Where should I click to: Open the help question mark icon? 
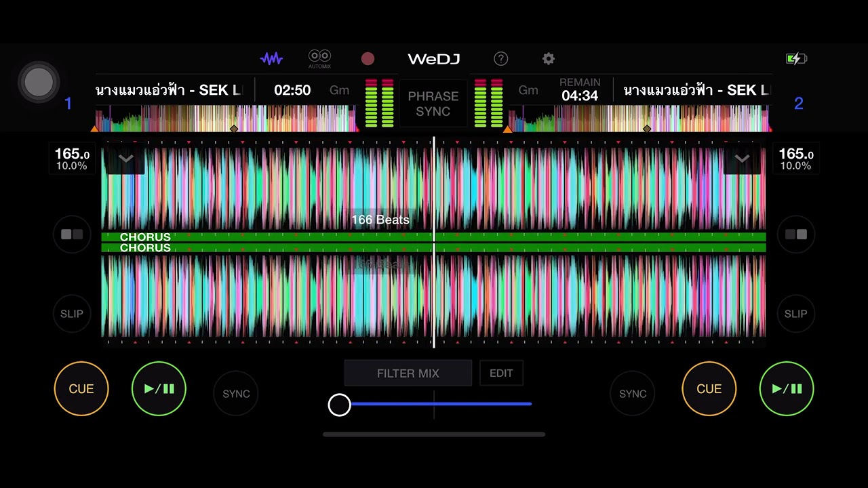(500, 59)
